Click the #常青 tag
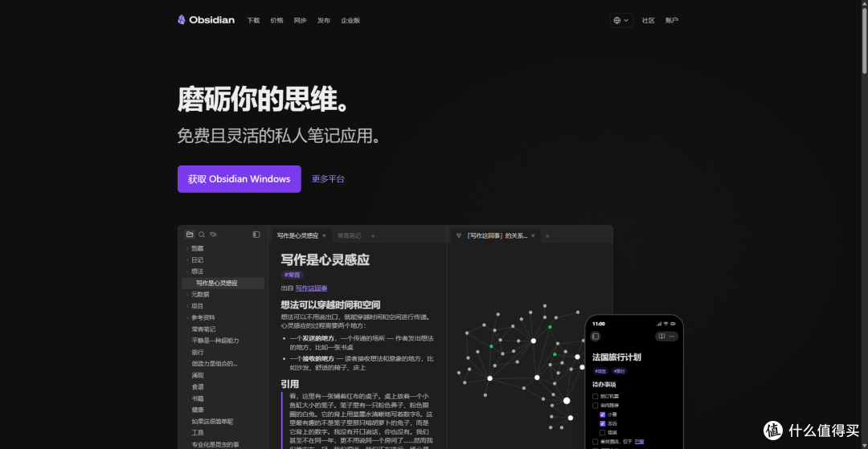The image size is (868, 449). click(293, 275)
